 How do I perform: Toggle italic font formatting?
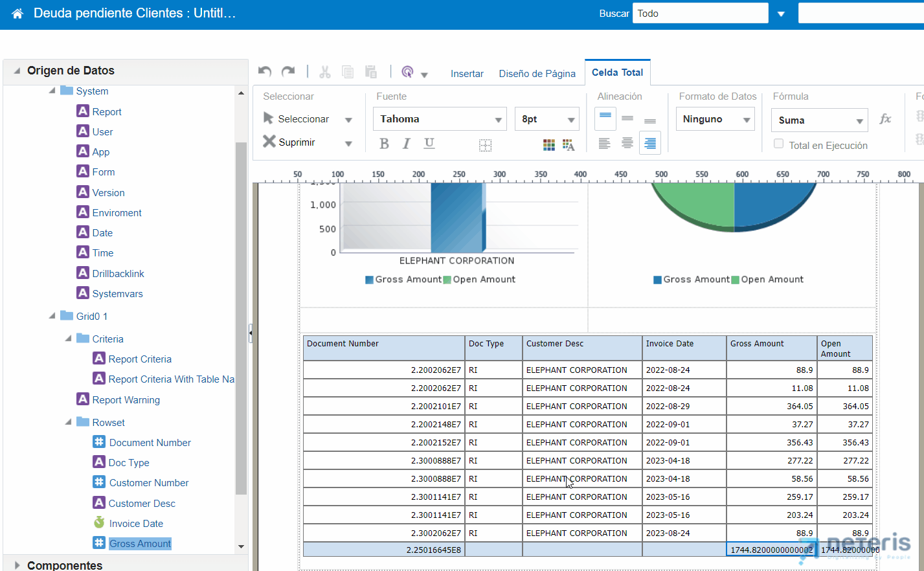406,144
